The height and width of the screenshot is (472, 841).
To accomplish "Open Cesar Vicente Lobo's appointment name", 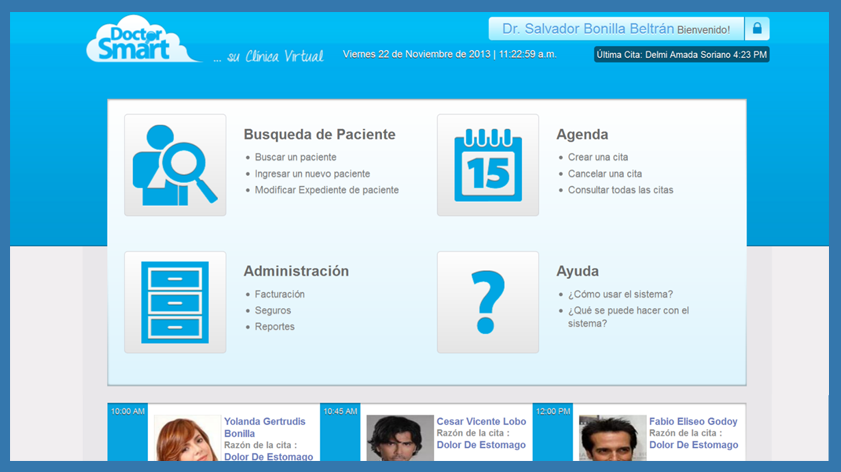I will point(481,422).
